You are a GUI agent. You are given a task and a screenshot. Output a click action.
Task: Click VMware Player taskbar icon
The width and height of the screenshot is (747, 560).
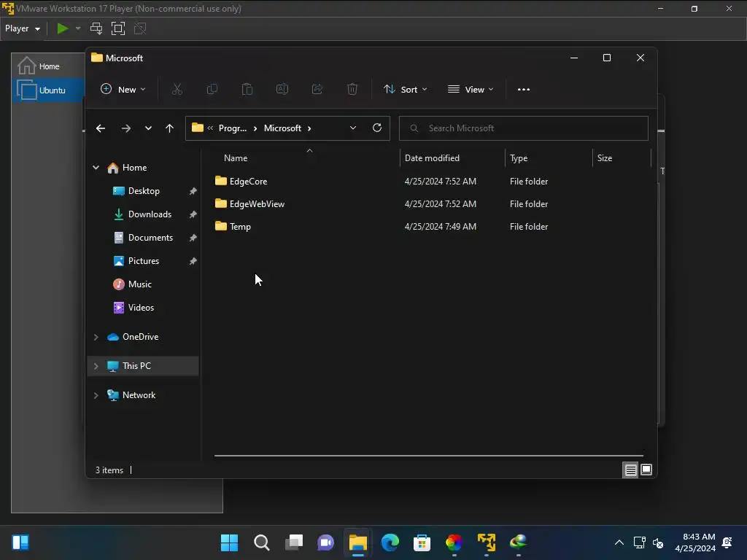tap(487, 542)
